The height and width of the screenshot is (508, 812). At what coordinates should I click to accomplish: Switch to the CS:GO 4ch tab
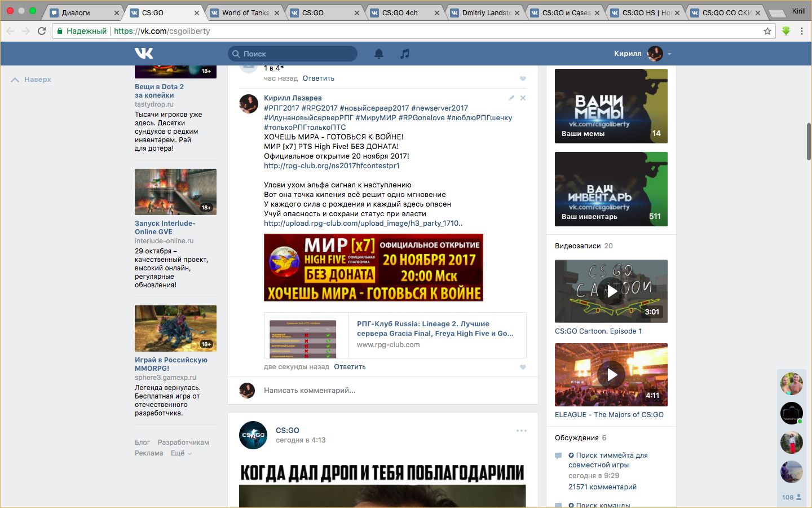[405, 12]
